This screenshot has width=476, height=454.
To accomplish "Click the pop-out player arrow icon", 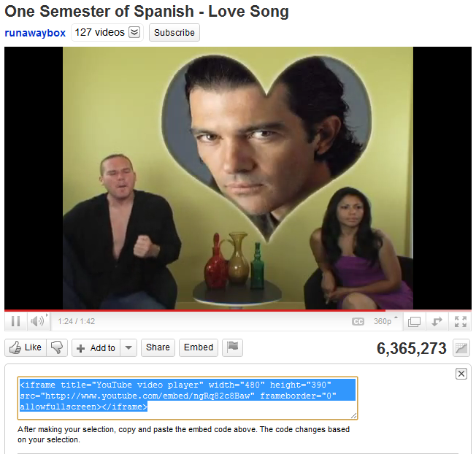I will click(x=437, y=321).
